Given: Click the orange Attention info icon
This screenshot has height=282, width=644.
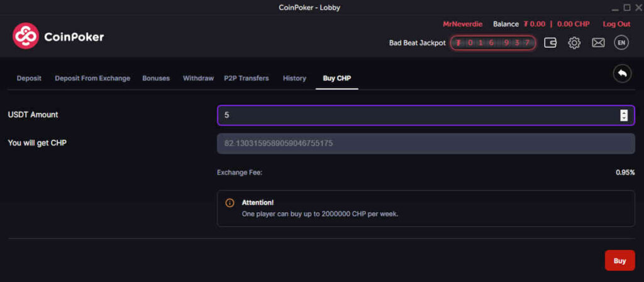Looking at the screenshot, I should click(230, 203).
